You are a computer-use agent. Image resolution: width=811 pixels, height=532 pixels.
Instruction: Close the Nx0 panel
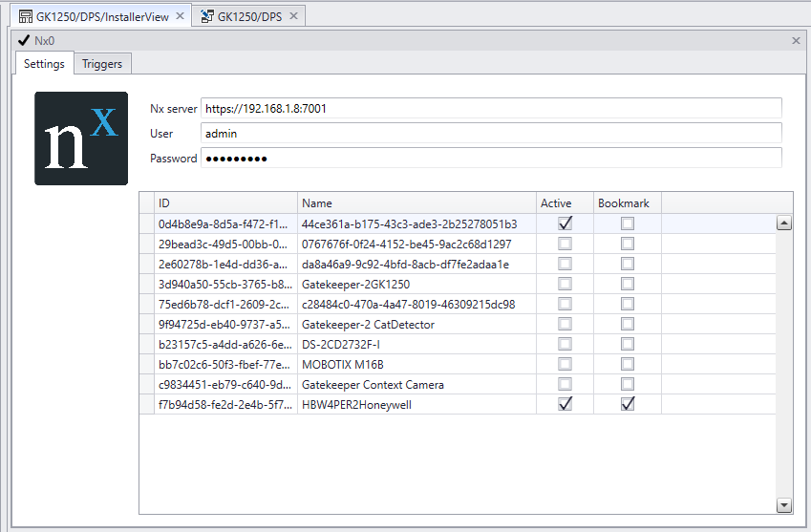point(796,40)
